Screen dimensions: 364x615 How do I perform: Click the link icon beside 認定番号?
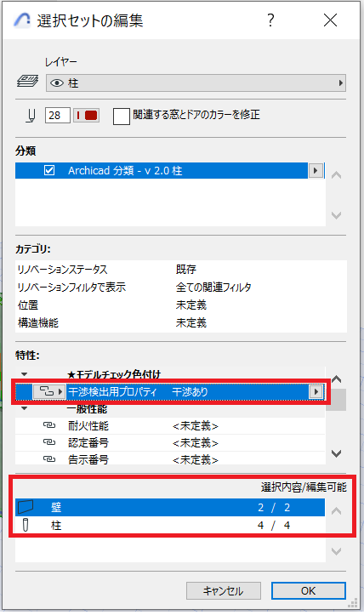click(48, 442)
